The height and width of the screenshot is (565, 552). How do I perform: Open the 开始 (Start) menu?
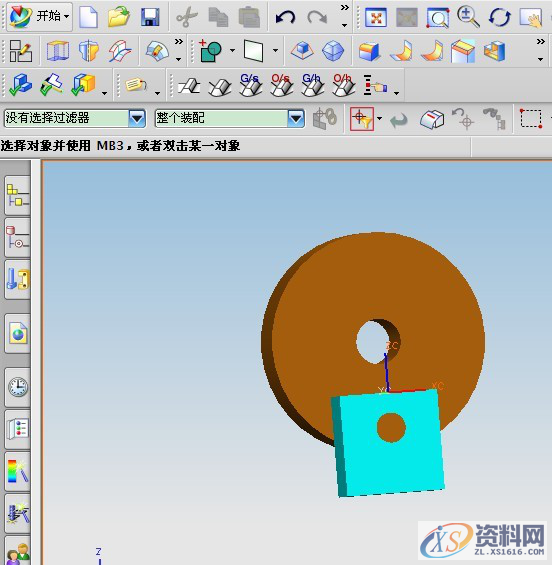pos(39,16)
